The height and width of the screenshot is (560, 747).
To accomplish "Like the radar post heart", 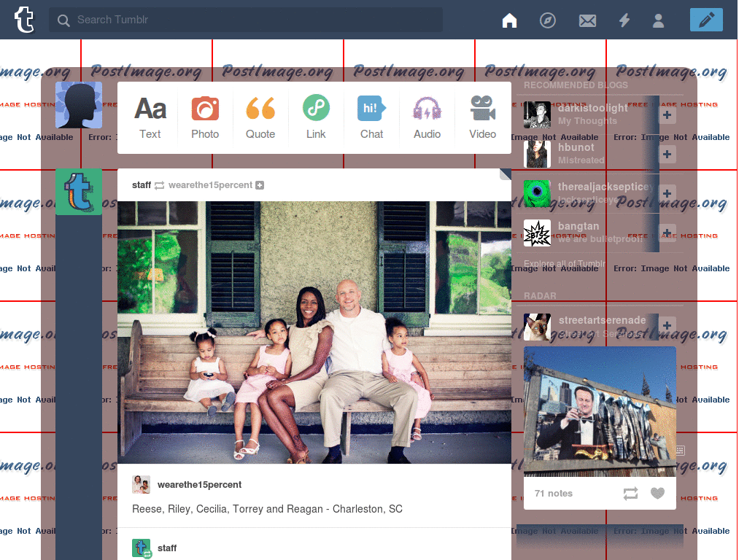I will 657,494.
